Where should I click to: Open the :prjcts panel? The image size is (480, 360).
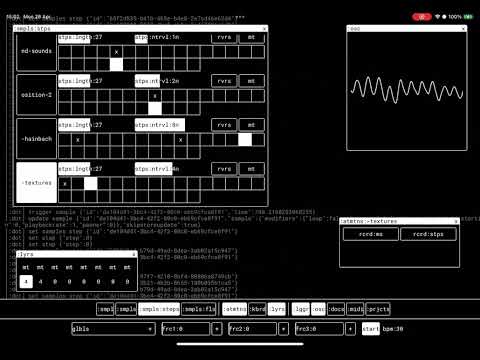(378, 309)
